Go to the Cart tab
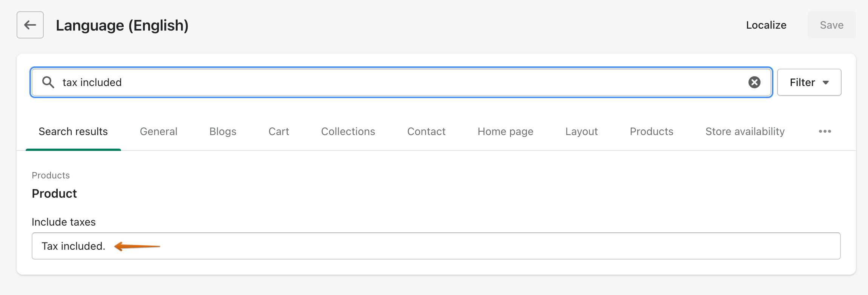Image resolution: width=868 pixels, height=295 pixels. (279, 131)
